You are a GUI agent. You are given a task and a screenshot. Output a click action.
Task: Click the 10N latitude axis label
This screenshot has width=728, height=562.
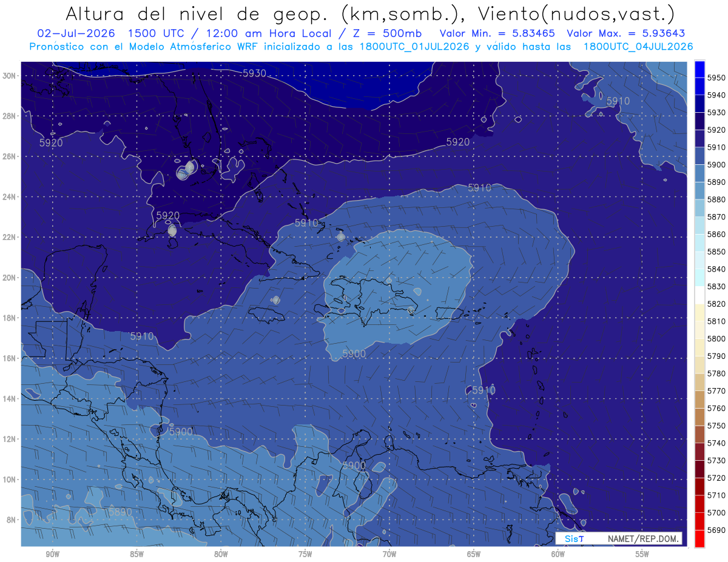(x=9, y=480)
